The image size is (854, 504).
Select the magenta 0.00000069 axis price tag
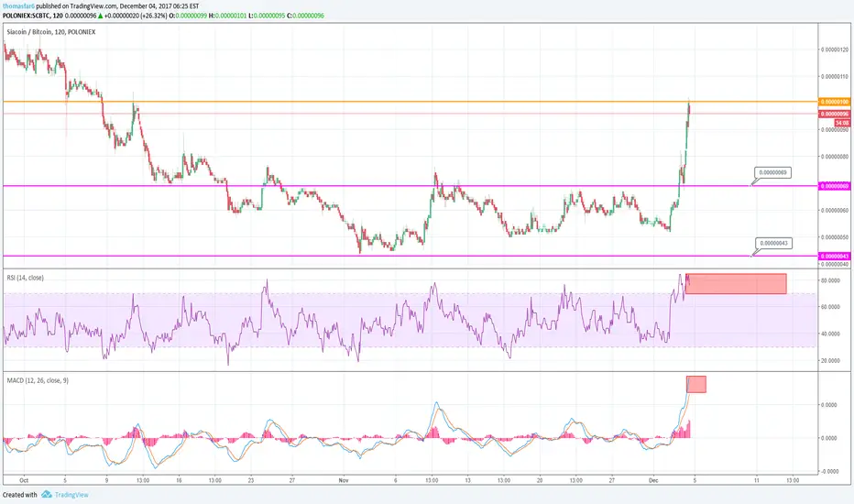pos(835,186)
